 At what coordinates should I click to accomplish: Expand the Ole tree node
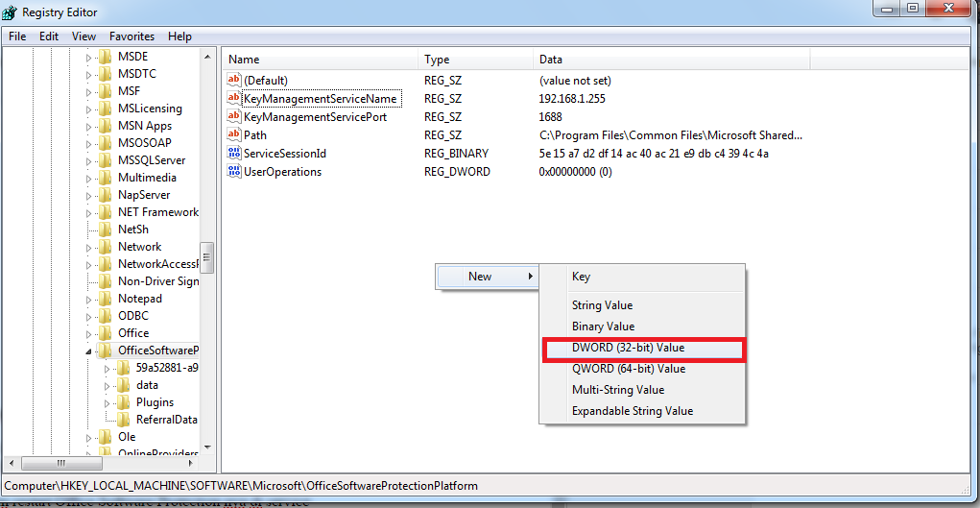88,437
